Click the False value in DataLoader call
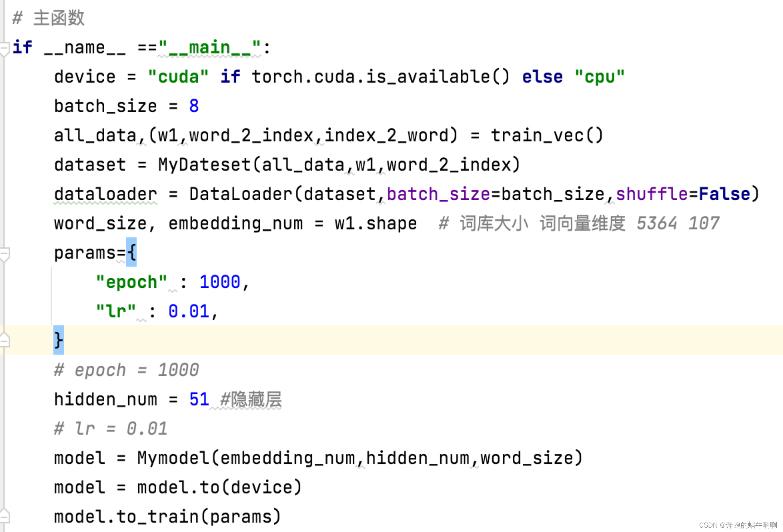The image size is (783, 532). click(724, 194)
